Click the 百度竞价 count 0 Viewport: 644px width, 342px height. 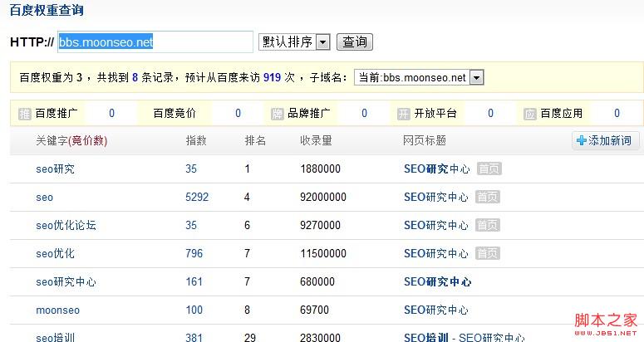[x=238, y=113]
